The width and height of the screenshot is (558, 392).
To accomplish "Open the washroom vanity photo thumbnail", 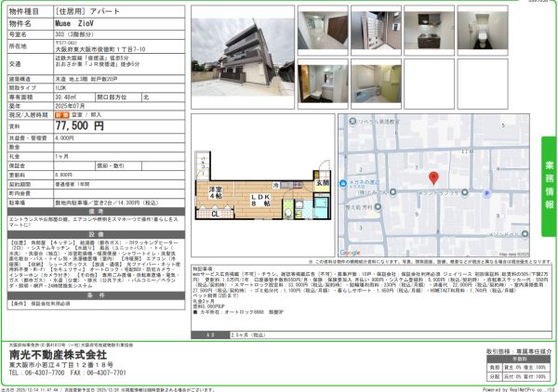I will [323, 84].
